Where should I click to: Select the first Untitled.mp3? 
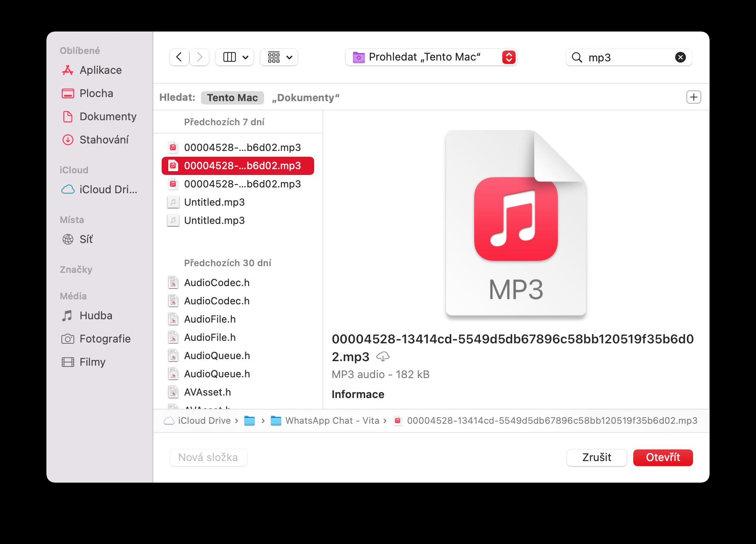(x=238, y=202)
